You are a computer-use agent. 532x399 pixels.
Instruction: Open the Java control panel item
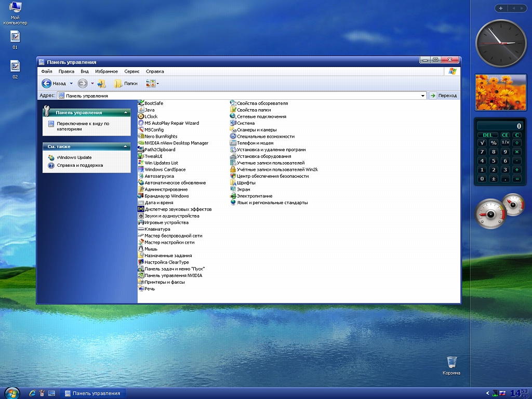click(x=141, y=110)
